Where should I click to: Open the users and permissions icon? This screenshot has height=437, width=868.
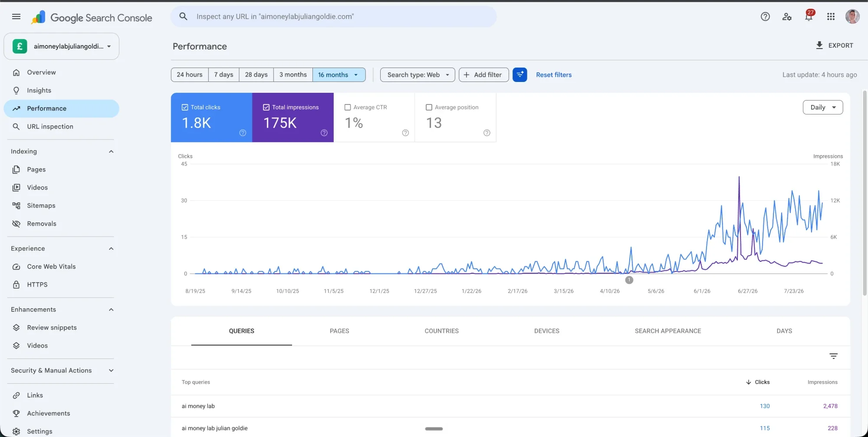click(787, 16)
